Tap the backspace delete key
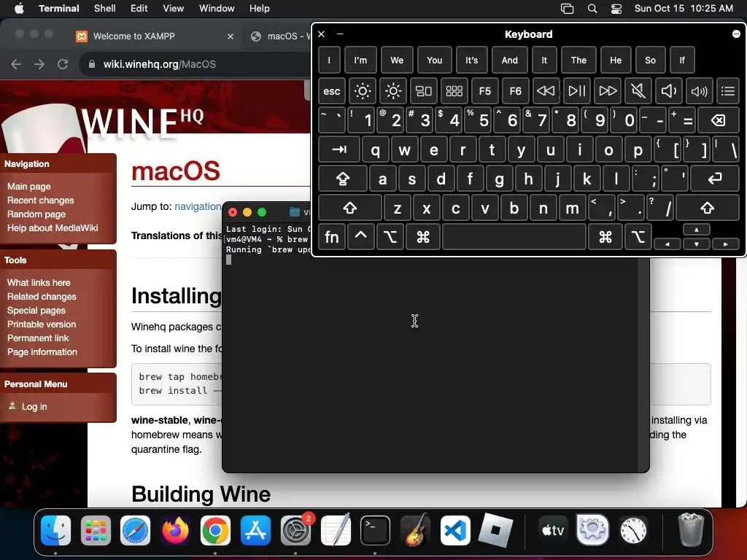The height and width of the screenshot is (560, 747). point(718,120)
